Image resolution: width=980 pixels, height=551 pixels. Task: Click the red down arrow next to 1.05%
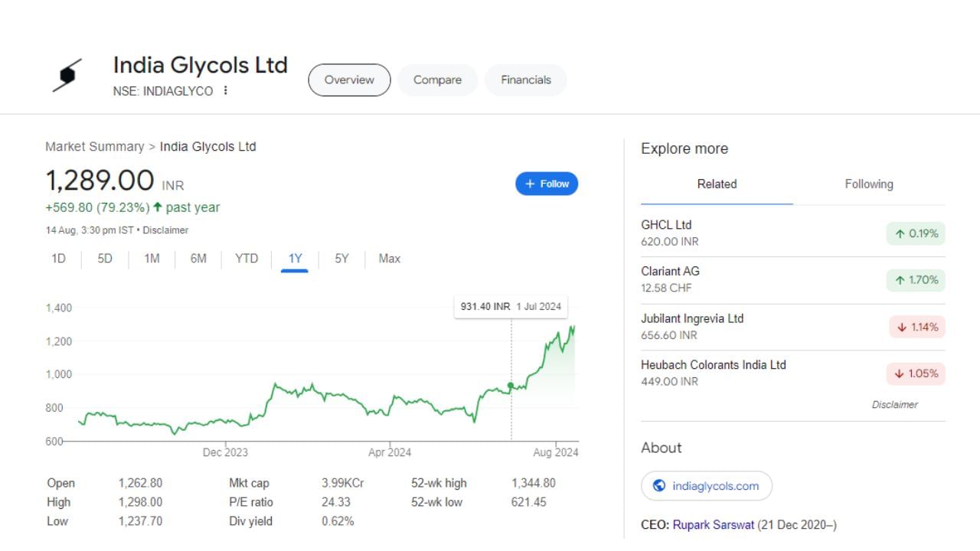tap(900, 373)
